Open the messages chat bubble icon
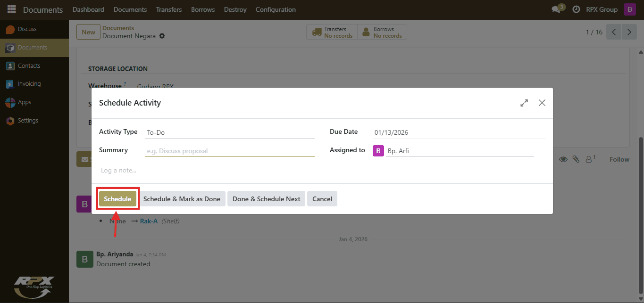The height and width of the screenshot is (303, 644). tap(556, 9)
